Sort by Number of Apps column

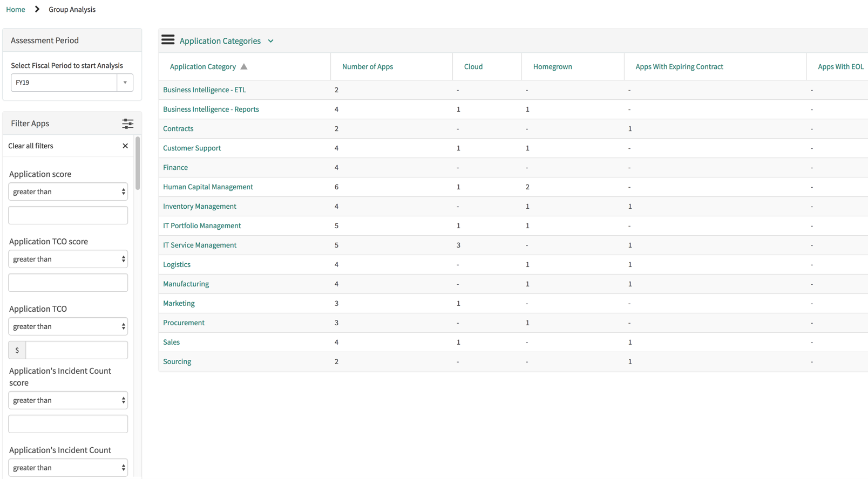click(x=368, y=67)
